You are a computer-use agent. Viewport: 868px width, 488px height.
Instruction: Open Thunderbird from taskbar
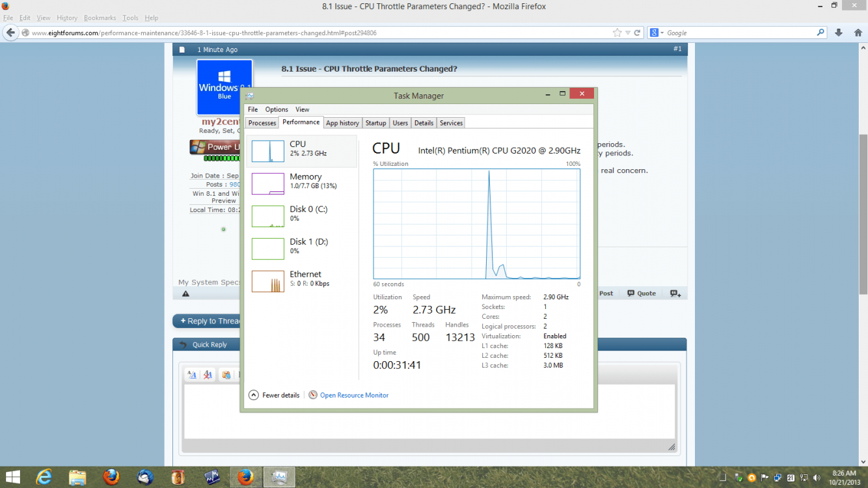pyautogui.click(x=145, y=478)
